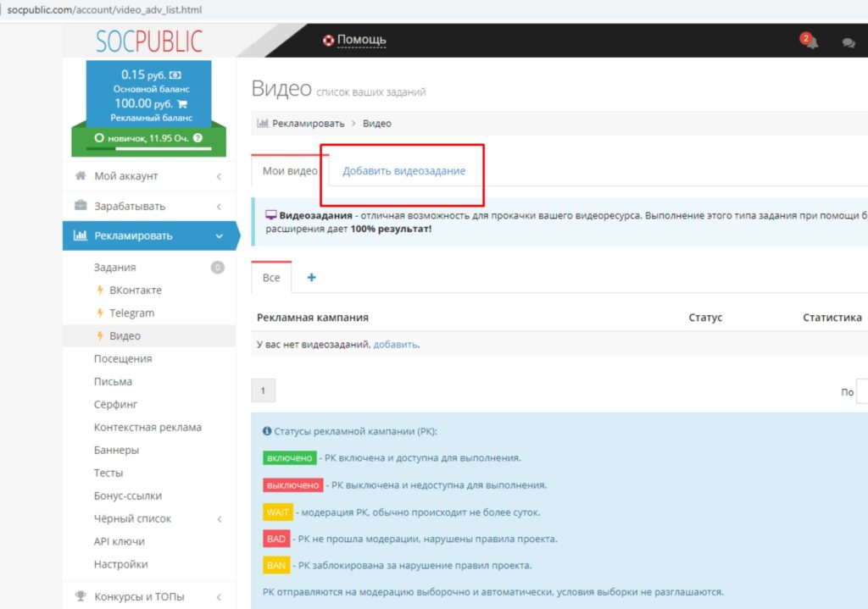Click the home icon of Мой аккаунт
The height and width of the screenshot is (609, 868).
[x=81, y=175]
